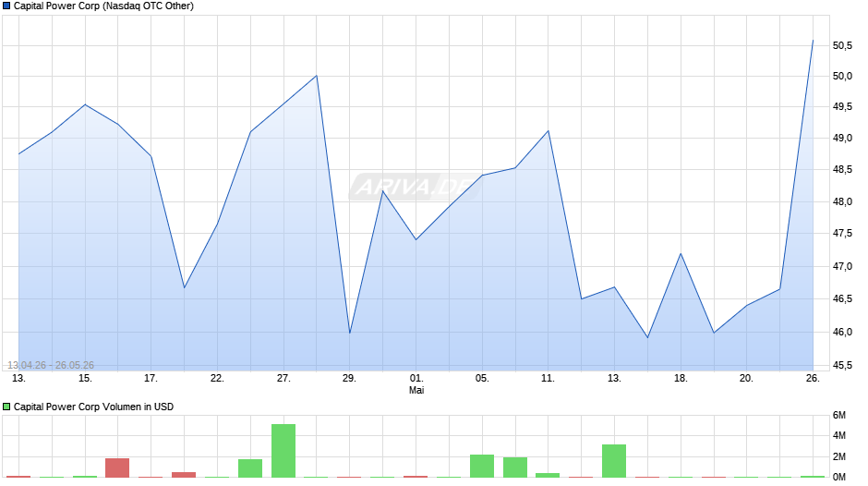
Task: Click the volume axis label 0M
Action: (x=838, y=477)
